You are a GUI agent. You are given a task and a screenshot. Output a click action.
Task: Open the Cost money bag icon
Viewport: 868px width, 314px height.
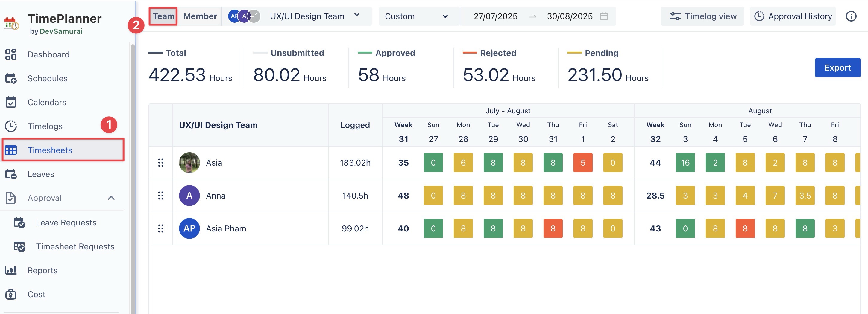(11, 294)
